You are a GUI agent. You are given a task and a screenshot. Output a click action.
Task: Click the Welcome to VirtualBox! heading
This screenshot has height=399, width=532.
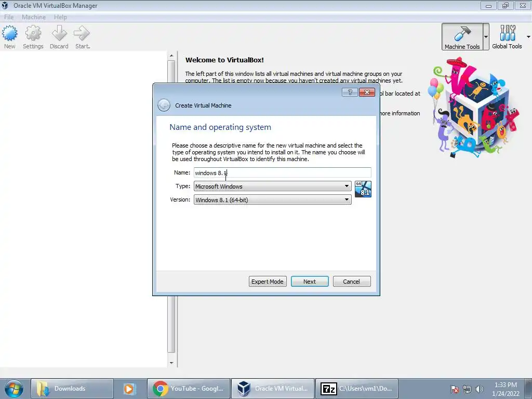coord(224,60)
